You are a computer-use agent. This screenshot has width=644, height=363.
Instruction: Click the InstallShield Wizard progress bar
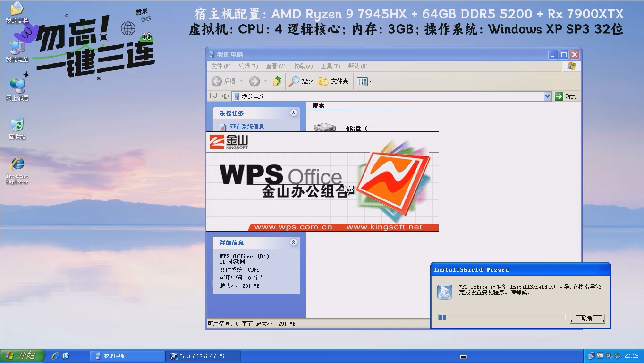tap(501, 317)
